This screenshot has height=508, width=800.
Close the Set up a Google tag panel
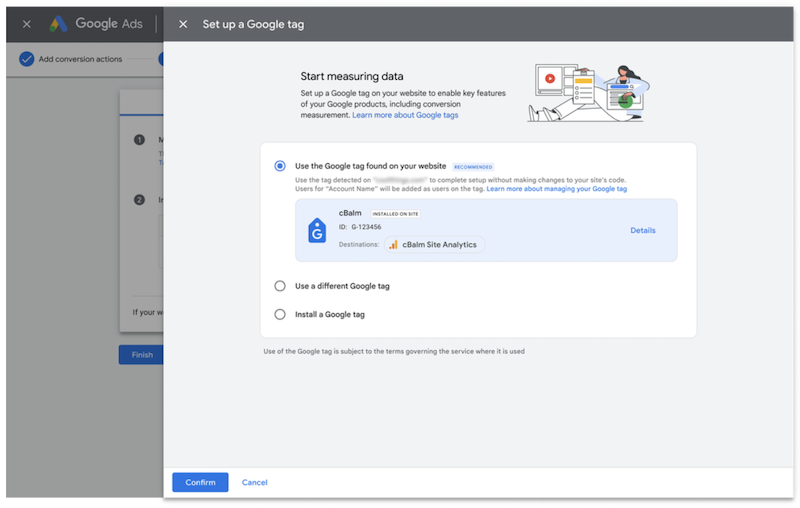tap(183, 24)
